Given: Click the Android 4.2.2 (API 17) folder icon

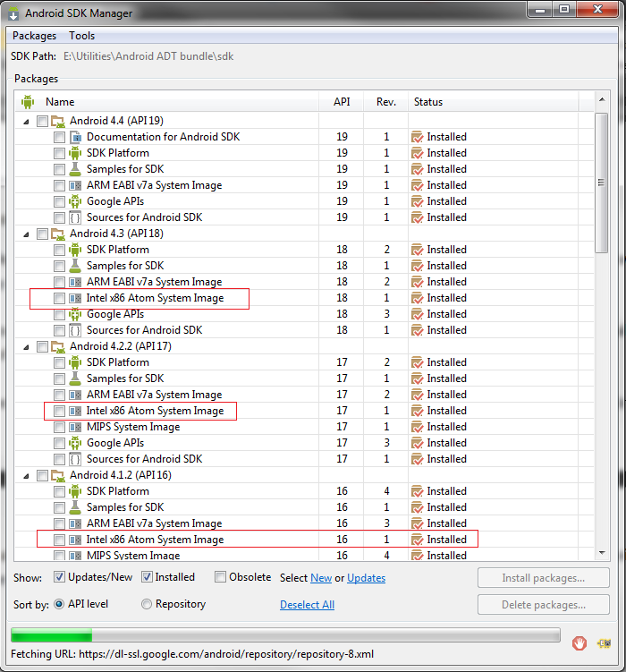Looking at the screenshot, I should 58,346.
